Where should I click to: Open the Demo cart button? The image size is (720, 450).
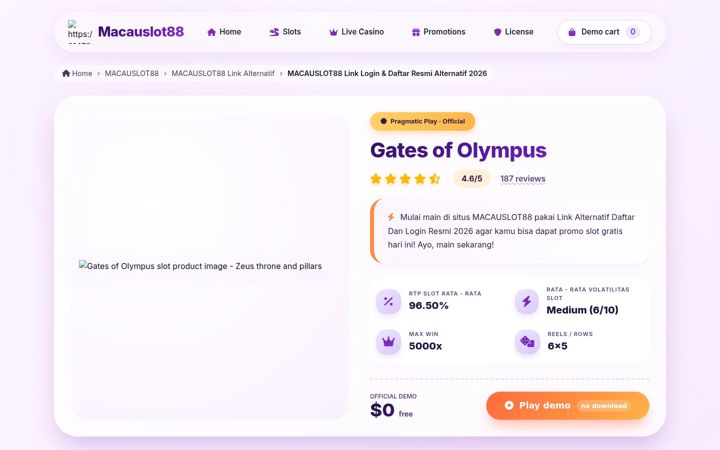605,32
